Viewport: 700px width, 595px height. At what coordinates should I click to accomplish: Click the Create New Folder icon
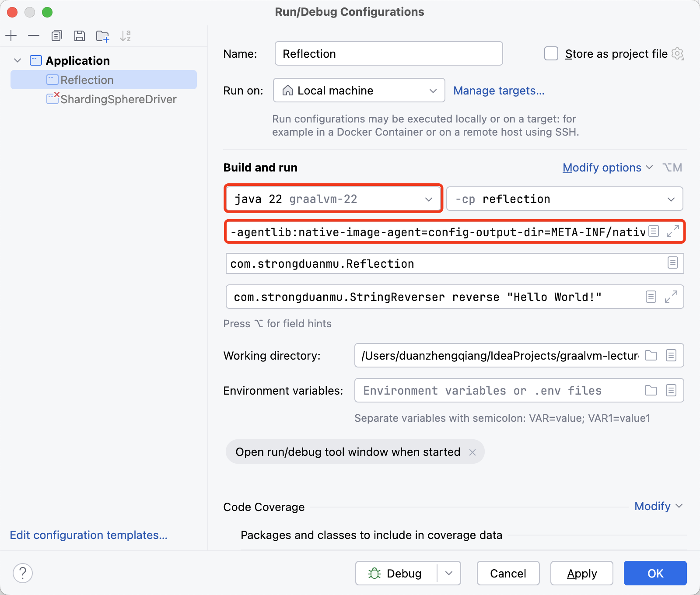(x=102, y=36)
